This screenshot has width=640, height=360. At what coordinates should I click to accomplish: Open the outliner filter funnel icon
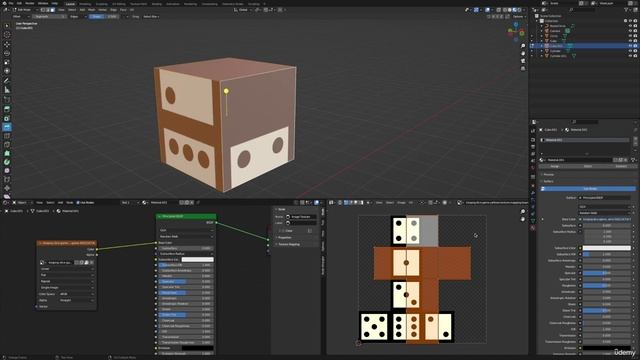(627, 10)
